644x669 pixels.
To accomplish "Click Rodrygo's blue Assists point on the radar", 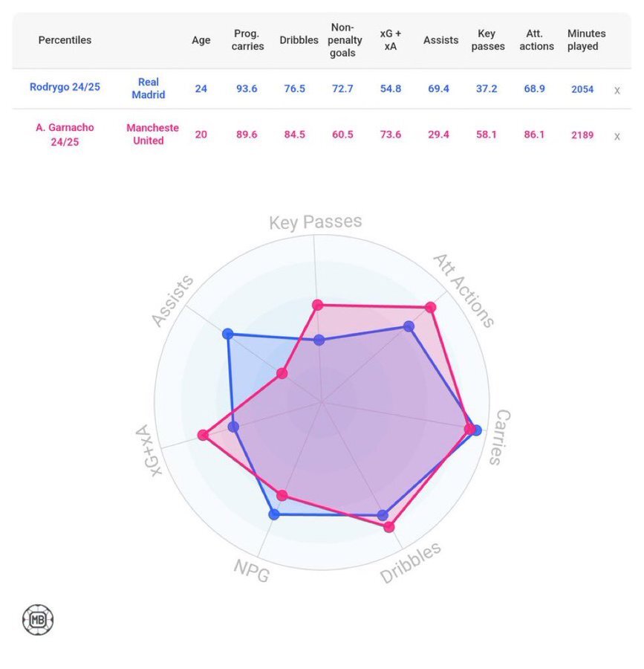I will [229, 334].
